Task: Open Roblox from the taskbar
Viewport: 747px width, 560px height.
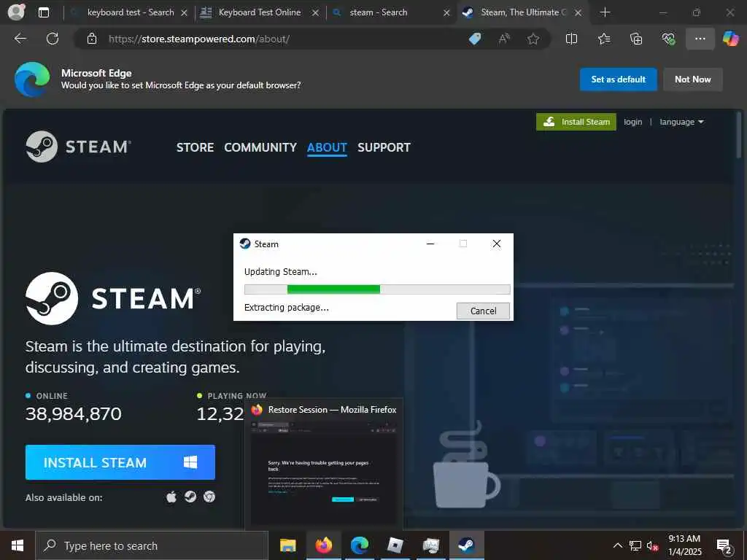Action: (395, 545)
